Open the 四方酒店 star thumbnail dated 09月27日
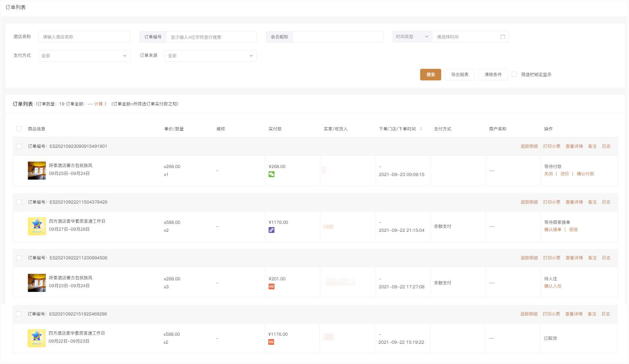 [37, 226]
